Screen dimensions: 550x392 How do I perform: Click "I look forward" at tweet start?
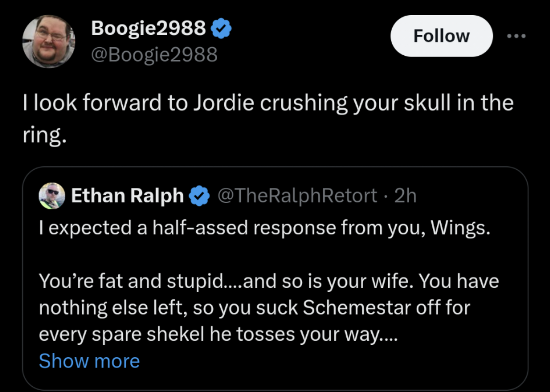click(92, 103)
